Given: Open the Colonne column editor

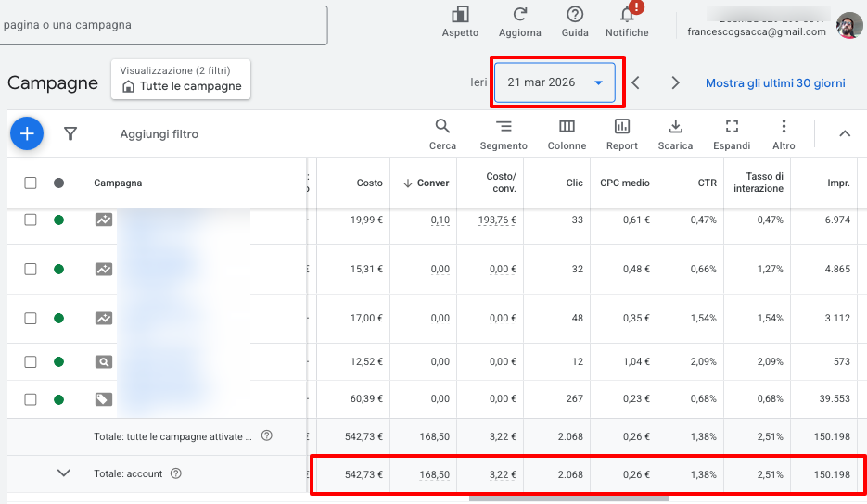Looking at the screenshot, I should coord(567,127).
